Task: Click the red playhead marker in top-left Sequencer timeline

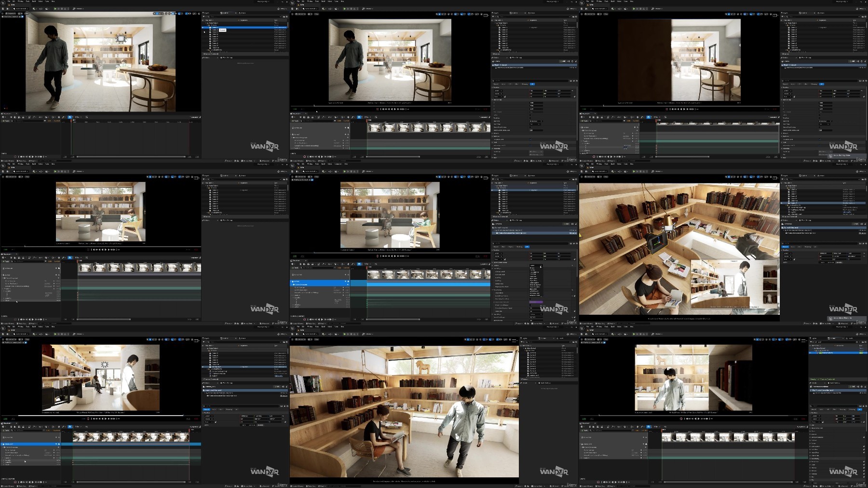Action: tap(72, 121)
